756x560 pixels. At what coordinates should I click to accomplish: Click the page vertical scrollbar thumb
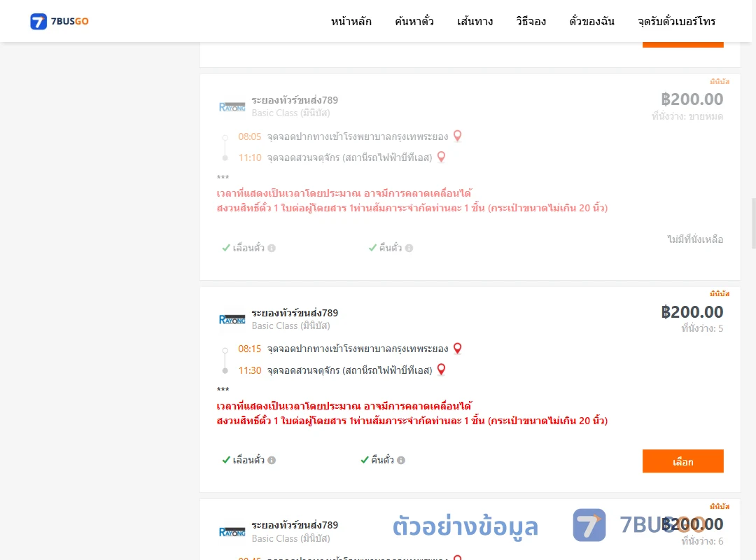(x=754, y=223)
